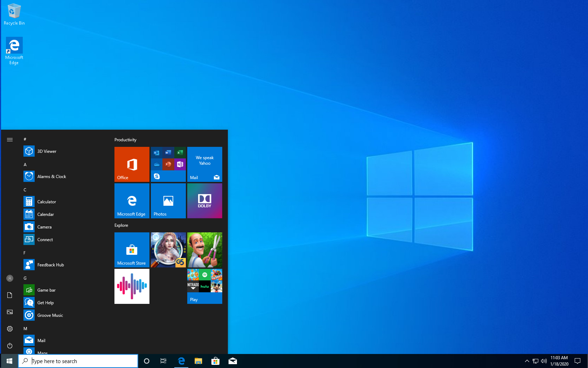Open Task View on the taskbar
Viewport: 588px width, 368px height.
[163, 361]
